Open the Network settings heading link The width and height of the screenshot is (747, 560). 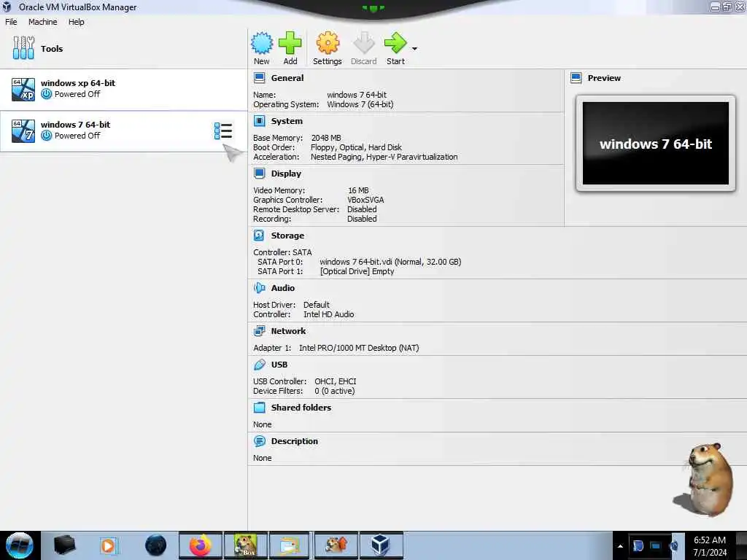coord(288,331)
